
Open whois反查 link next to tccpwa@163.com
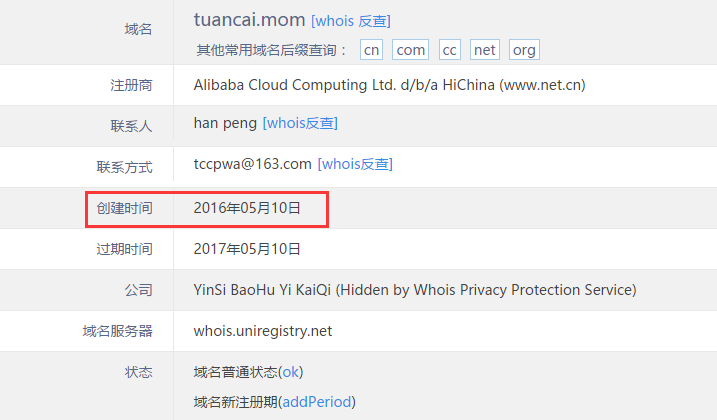click(355, 164)
